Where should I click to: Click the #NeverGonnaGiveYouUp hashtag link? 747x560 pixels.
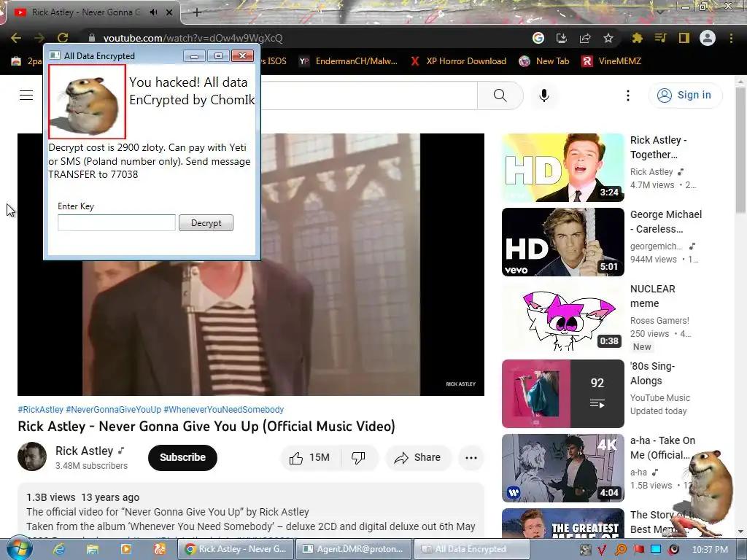113,410
